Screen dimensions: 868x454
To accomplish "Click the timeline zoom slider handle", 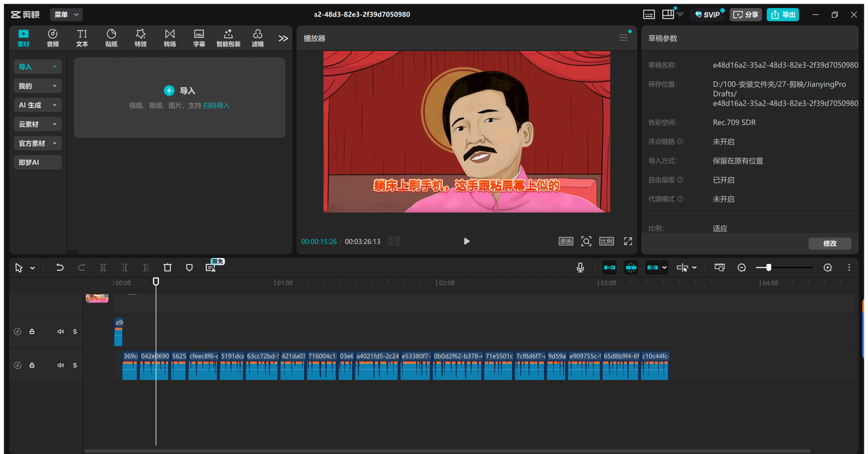I will tap(769, 268).
